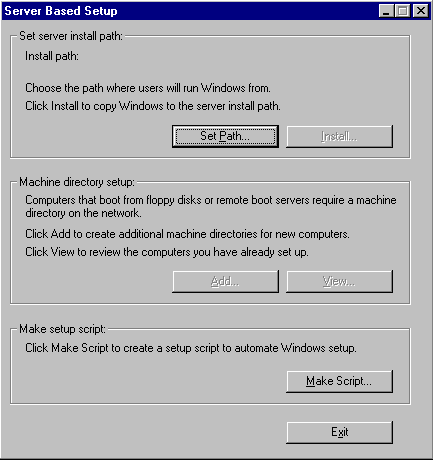Click the Set Path button
The image size is (433, 460).
tap(225, 136)
